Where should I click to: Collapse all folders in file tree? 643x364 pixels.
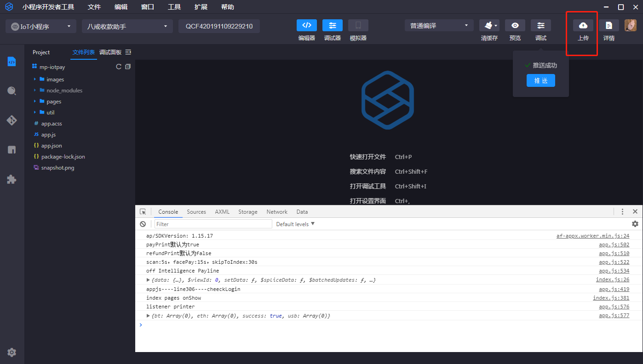coord(128,67)
